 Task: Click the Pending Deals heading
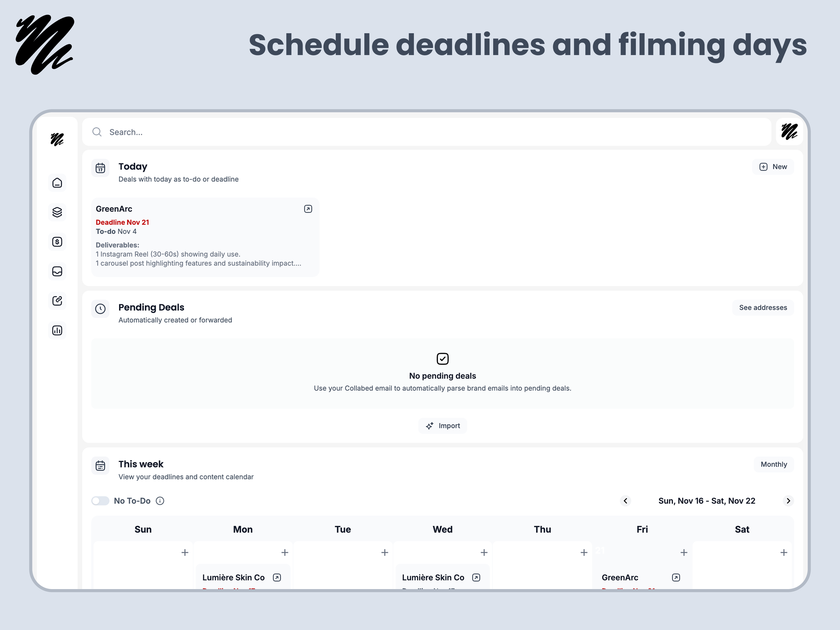pyautogui.click(x=151, y=307)
